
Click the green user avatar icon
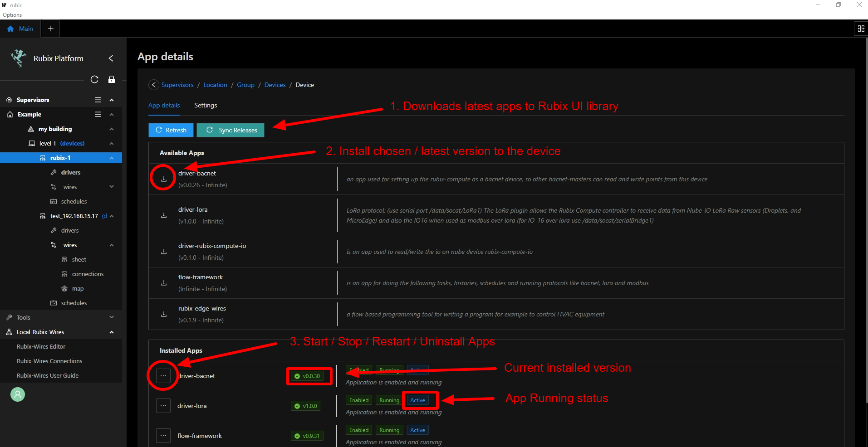tap(18, 394)
